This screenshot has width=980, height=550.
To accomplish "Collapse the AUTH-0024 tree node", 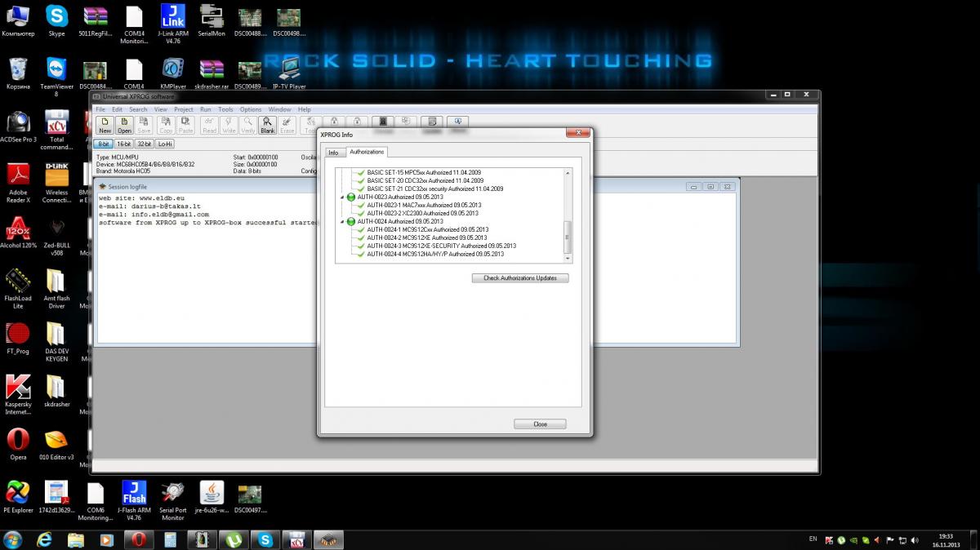I will (342, 222).
